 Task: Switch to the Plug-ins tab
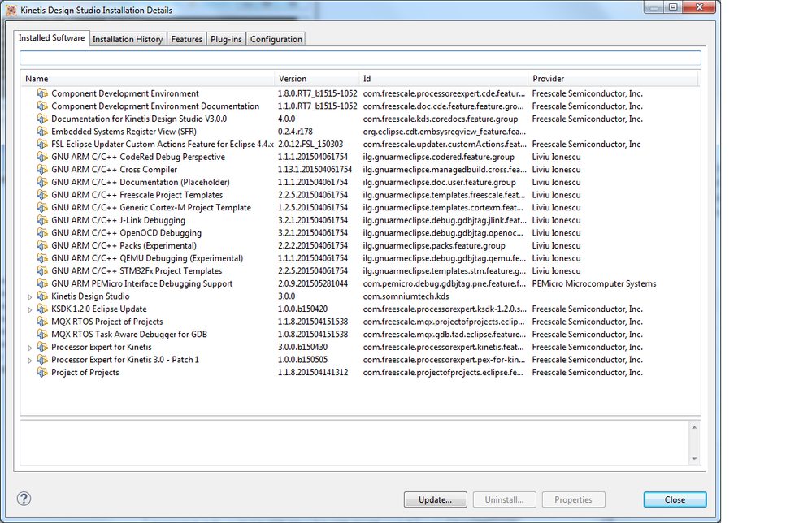[x=226, y=39]
